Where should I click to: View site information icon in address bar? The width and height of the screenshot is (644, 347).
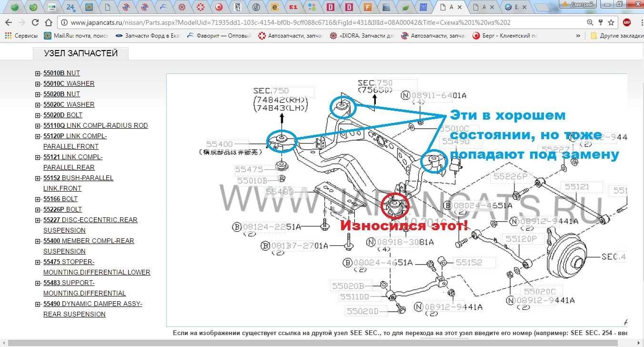[65, 22]
